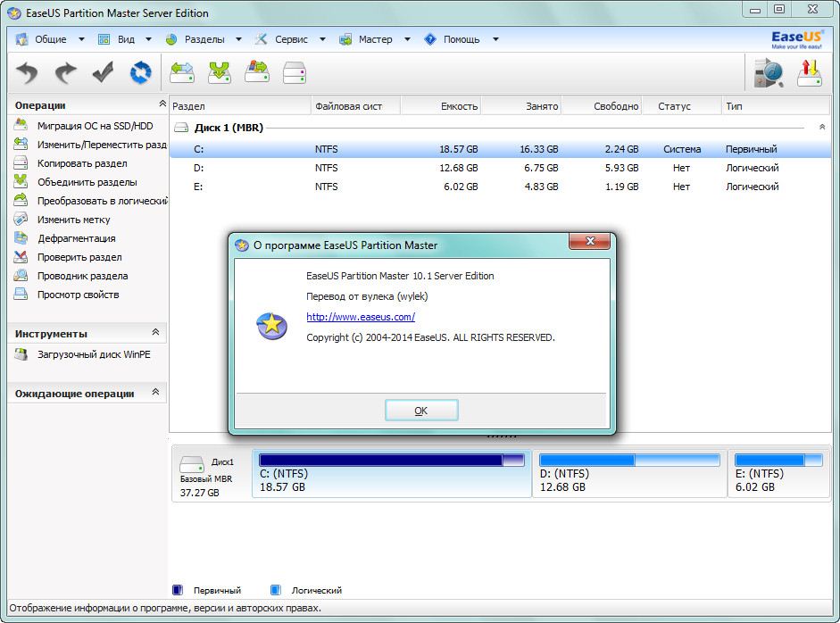Click the Redo arrow toolbar icon
The width and height of the screenshot is (840, 623).
tap(65, 73)
